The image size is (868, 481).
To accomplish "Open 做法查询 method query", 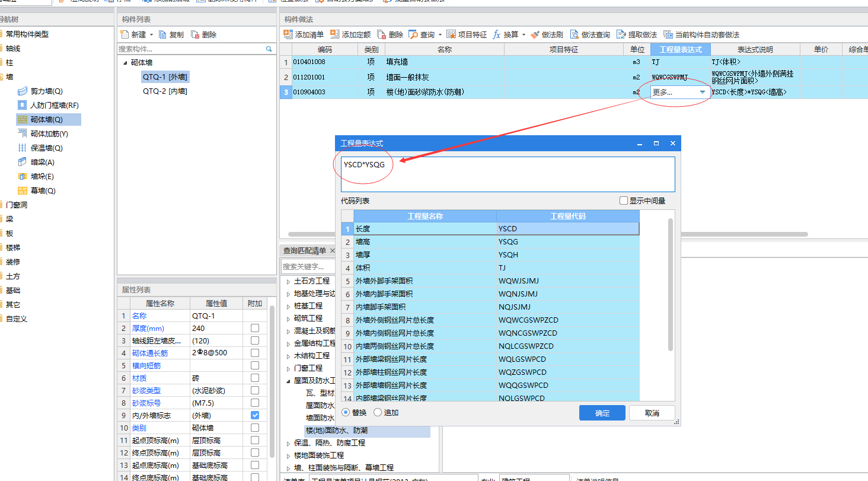I will tap(589, 35).
